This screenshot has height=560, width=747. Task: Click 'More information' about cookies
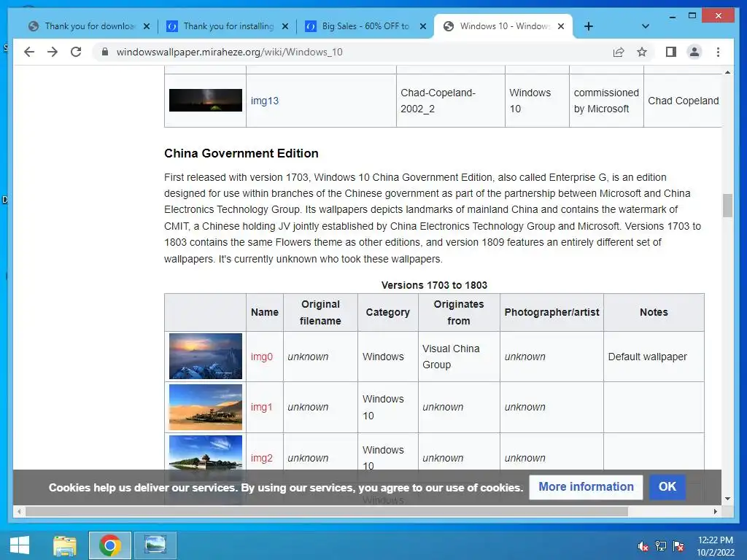coord(586,486)
